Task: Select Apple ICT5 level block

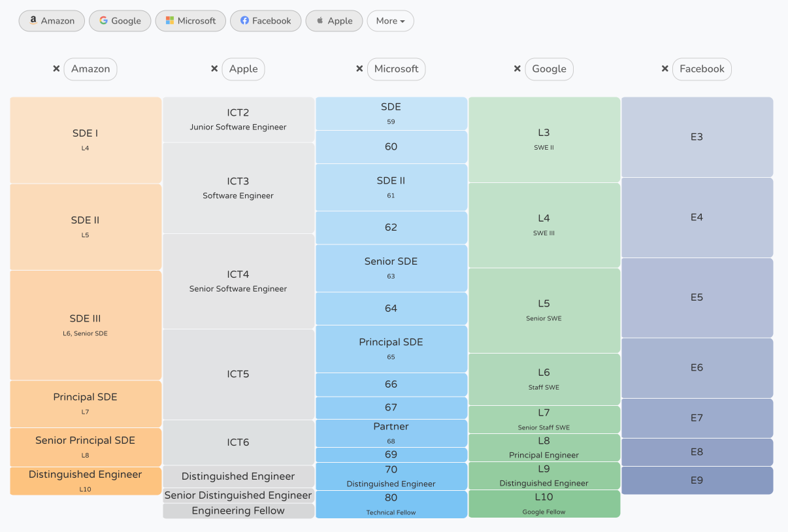Action: coord(238,374)
